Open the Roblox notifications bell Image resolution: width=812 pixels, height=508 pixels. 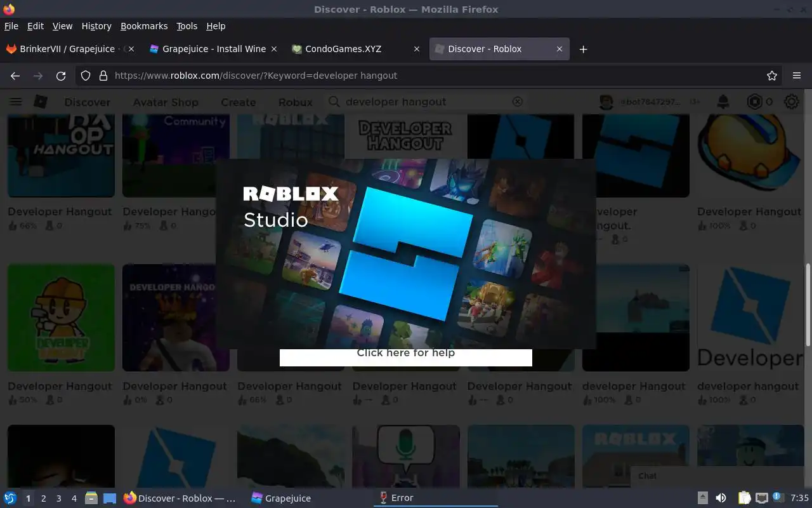[723, 102]
